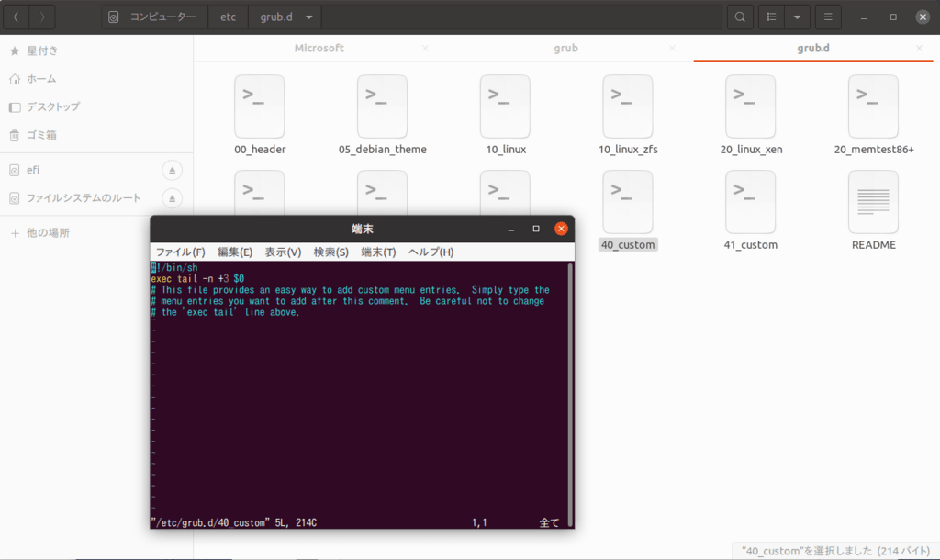The image size is (940, 560).
Task: Open ゴミ箱 trash in the sidebar
Action: (x=95, y=135)
